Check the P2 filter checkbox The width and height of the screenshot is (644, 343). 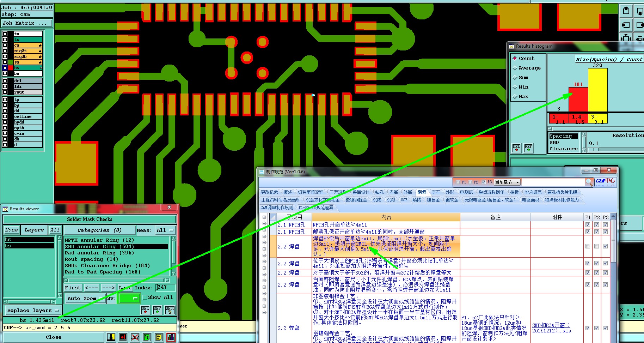coord(470,182)
